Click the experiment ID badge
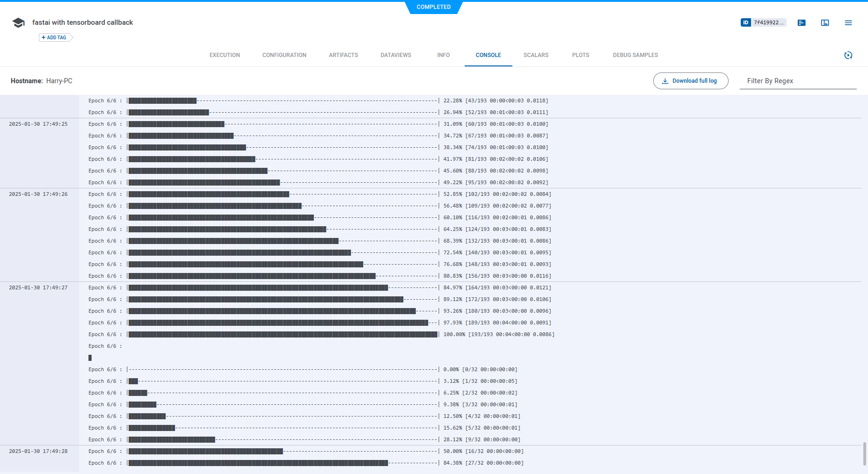 pyautogui.click(x=763, y=22)
